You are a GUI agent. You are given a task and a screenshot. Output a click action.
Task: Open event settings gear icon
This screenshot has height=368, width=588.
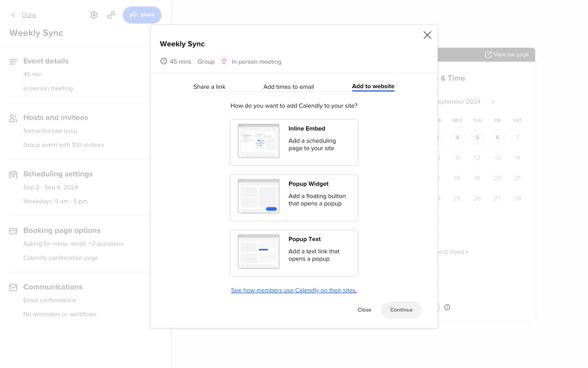pos(94,15)
